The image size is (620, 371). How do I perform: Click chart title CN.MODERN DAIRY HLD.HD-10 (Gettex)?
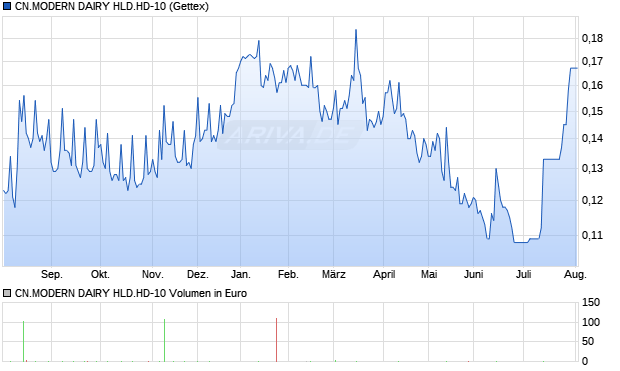(x=112, y=7)
